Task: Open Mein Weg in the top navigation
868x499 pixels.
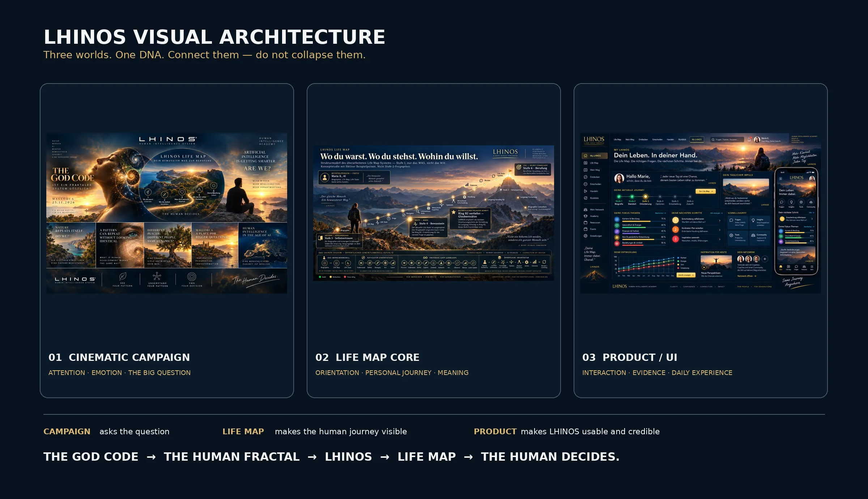Action: click(x=630, y=140)
